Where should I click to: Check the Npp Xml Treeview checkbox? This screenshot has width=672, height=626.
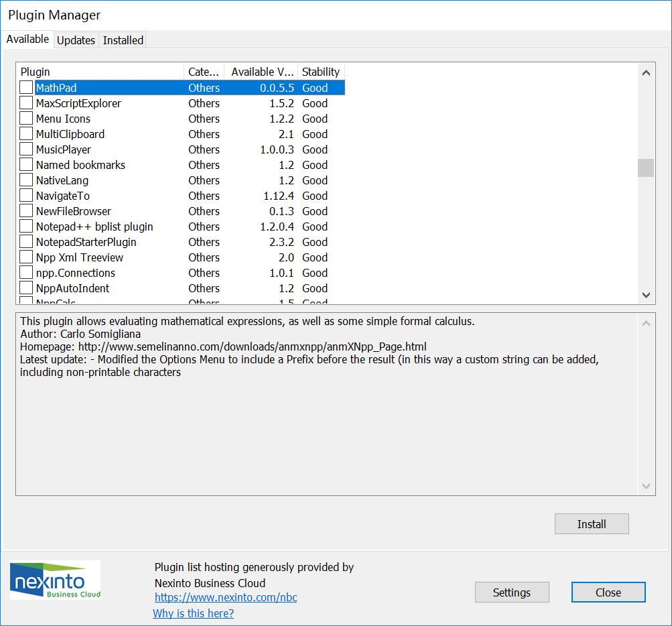[25, 257]
